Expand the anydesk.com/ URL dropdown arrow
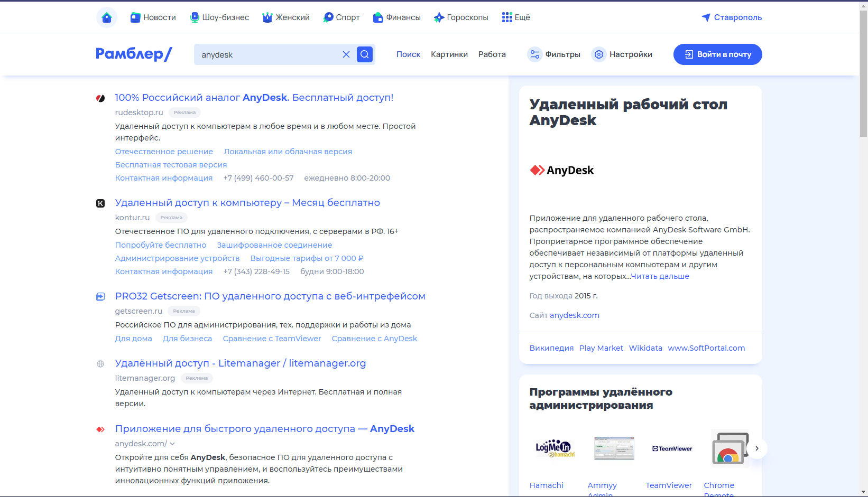The height and width of the screenshot is (497, 868). pyautogui.click(x=172, y=444)
